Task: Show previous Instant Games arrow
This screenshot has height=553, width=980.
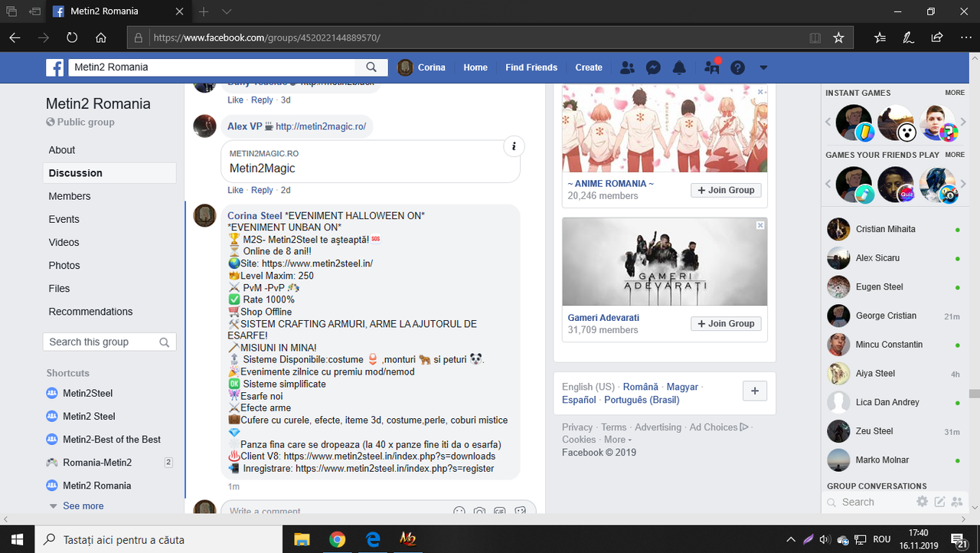Action: click(x=828, y=123)
